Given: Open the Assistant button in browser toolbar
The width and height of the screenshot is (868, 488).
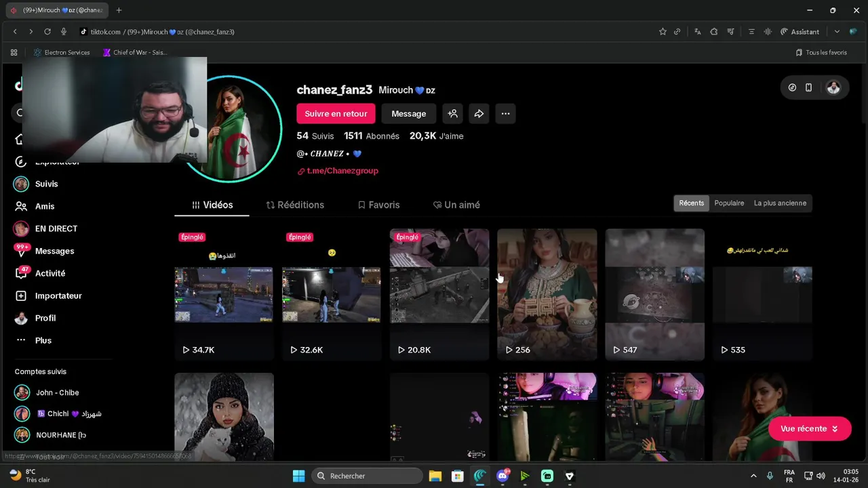Looking at the screenshot, I should pyautogui.click(x=800, y=32).
